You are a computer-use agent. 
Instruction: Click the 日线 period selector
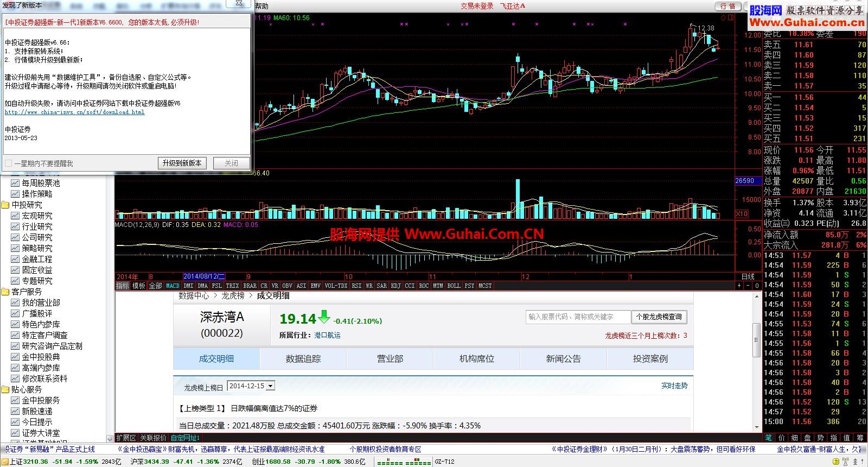pos(748,276)
